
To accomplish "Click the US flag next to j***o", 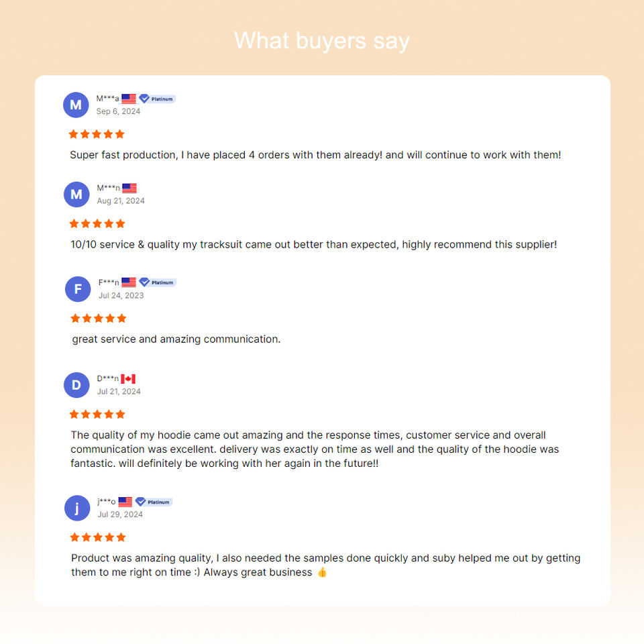I will coord(125,502).
